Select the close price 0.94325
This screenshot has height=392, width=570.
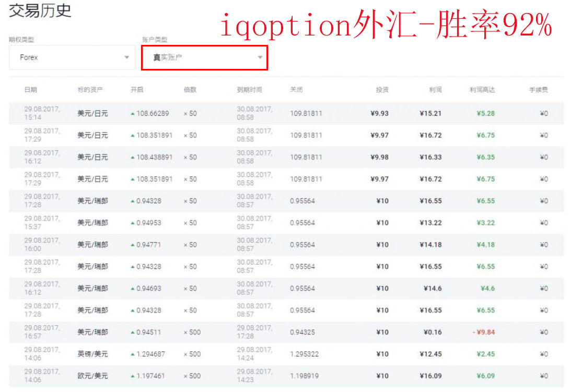tap(303, 332)
